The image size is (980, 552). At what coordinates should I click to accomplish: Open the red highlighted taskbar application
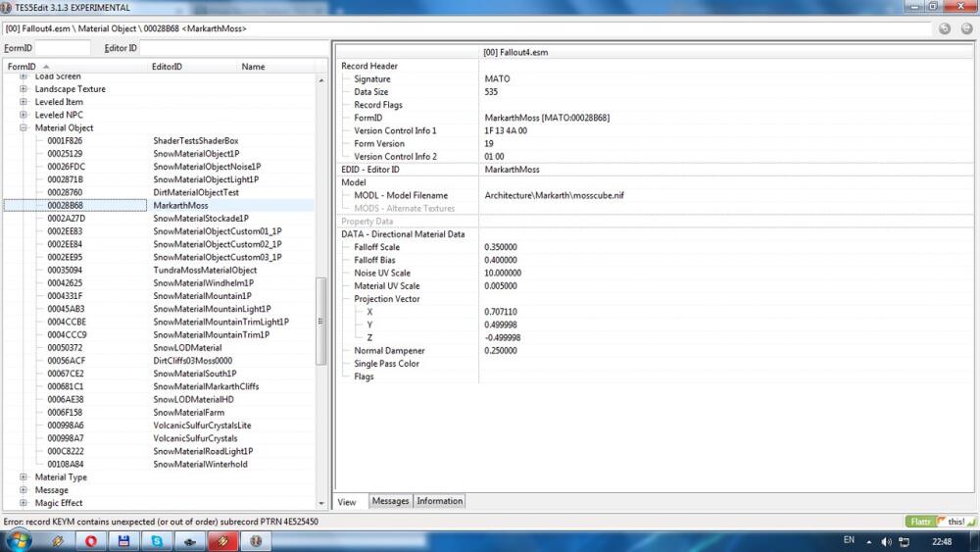click(222, 541)
